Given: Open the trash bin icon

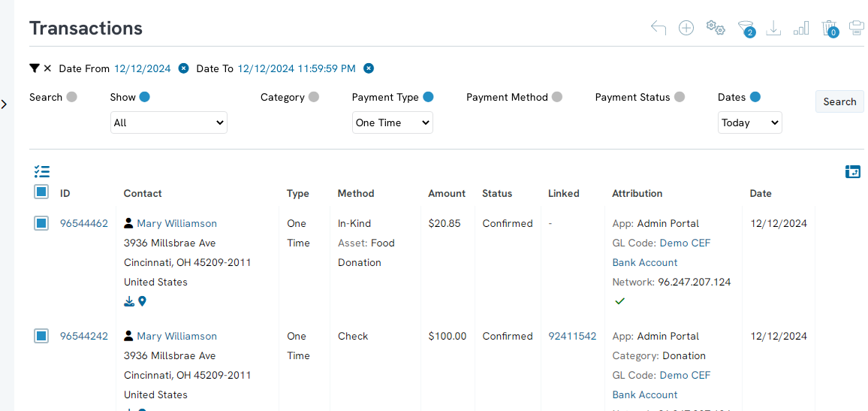Looking at the screenshot, I should pos(829,29).
